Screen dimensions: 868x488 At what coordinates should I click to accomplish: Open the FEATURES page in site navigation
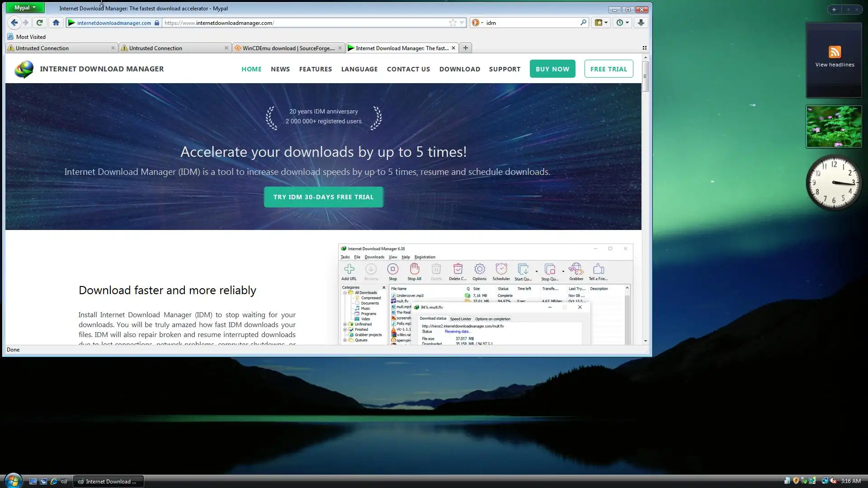click(x=315, y=69)
